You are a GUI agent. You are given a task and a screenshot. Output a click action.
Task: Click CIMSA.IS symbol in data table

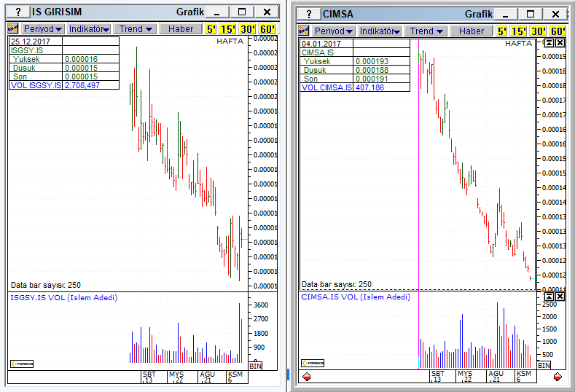318,52
